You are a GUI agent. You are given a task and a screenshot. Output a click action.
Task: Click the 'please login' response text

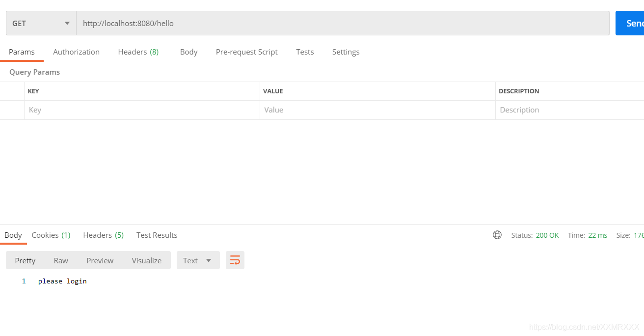click(x=62, y=281)
